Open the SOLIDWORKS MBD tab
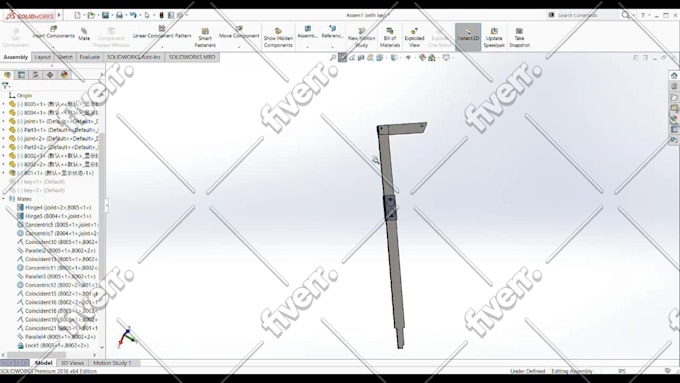The width and height of the screenshot is (680, 383). pyautogui.click(x=192, y=57)
